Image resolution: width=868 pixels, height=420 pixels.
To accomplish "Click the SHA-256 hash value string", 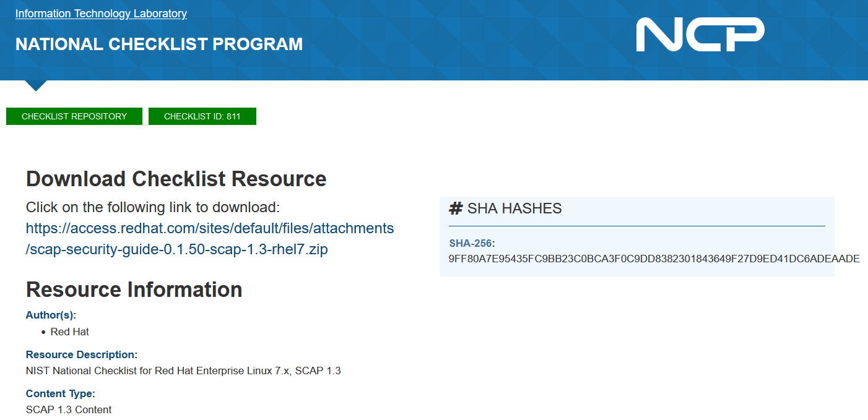I will [x=654, y=259].
